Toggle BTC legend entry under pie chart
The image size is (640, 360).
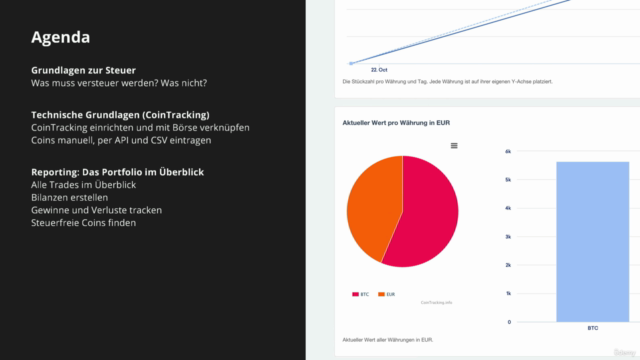pyautogui.click(x=360, y=294)
